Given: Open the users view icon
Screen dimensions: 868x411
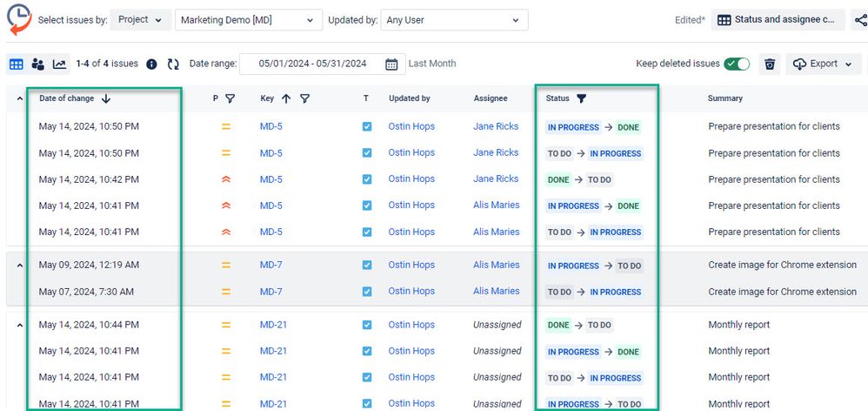Looking at the screenshot, I should tap(37, 64).
